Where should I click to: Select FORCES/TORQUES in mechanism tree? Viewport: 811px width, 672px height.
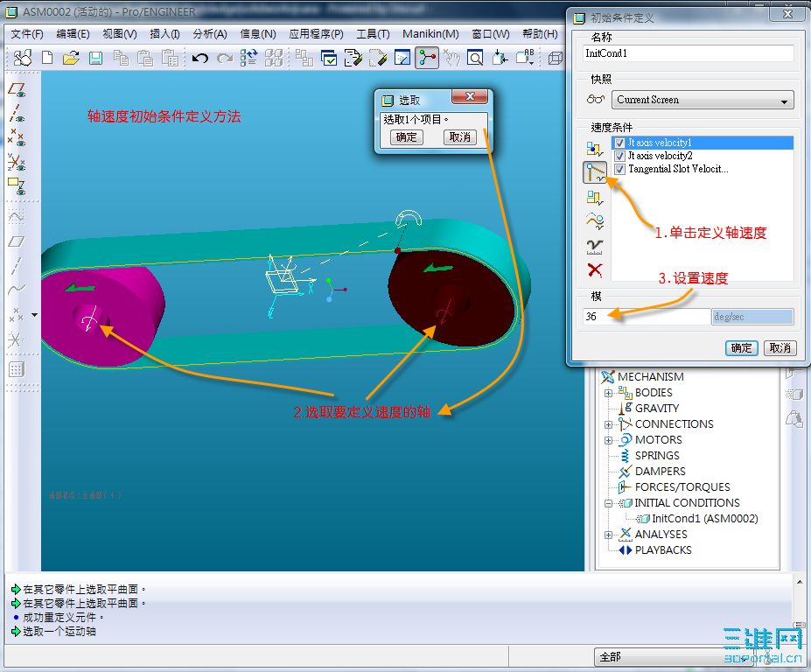[x=682, y=487]
